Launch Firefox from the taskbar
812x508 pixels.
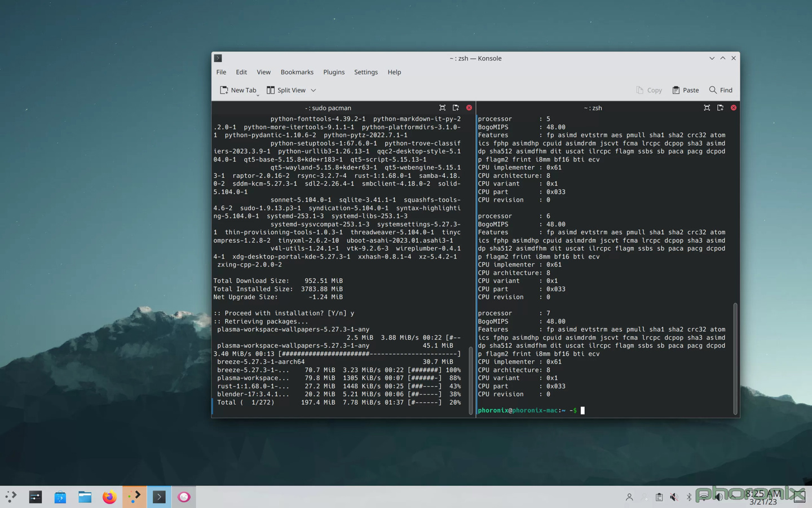109,497
